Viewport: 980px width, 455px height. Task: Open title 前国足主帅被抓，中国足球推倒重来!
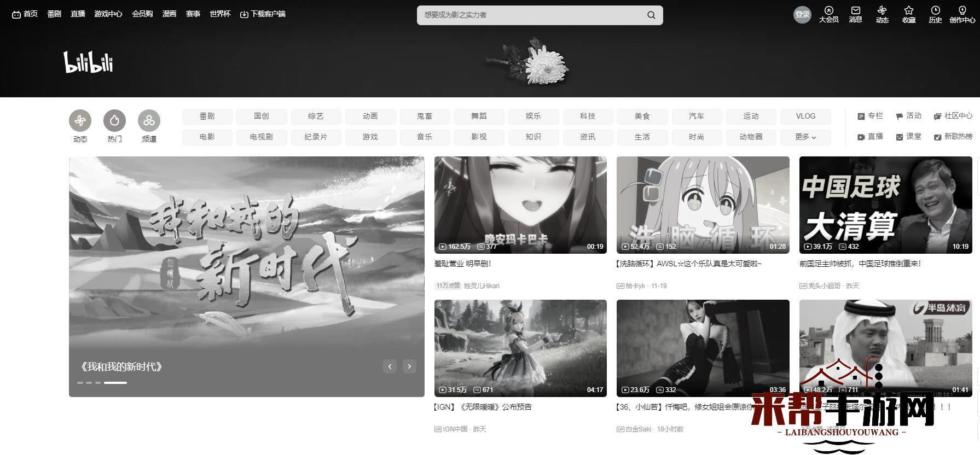860,264
